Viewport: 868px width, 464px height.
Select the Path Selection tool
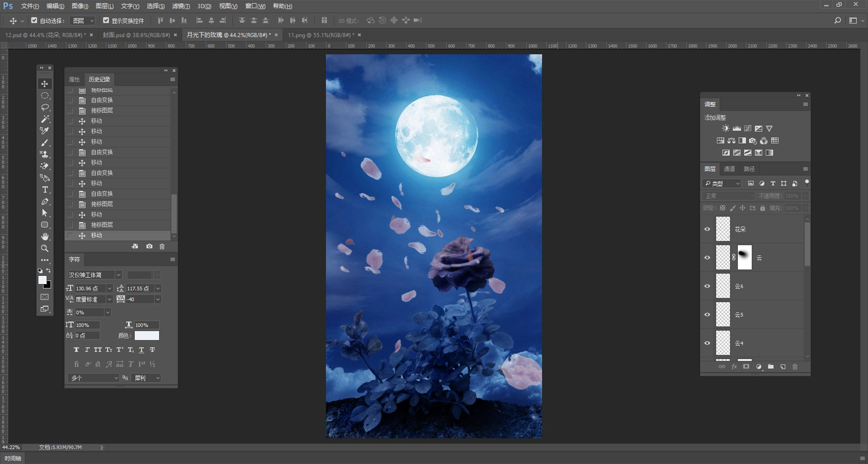tap(45, 213)
